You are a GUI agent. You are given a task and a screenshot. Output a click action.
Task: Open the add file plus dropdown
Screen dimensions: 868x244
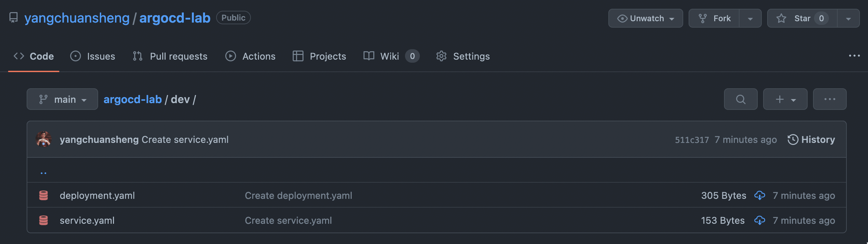click(785, 99)
